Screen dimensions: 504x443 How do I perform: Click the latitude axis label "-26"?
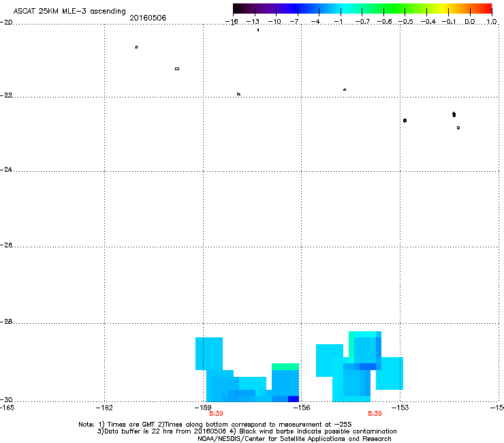pyautogui.click(x=6, y=245)
